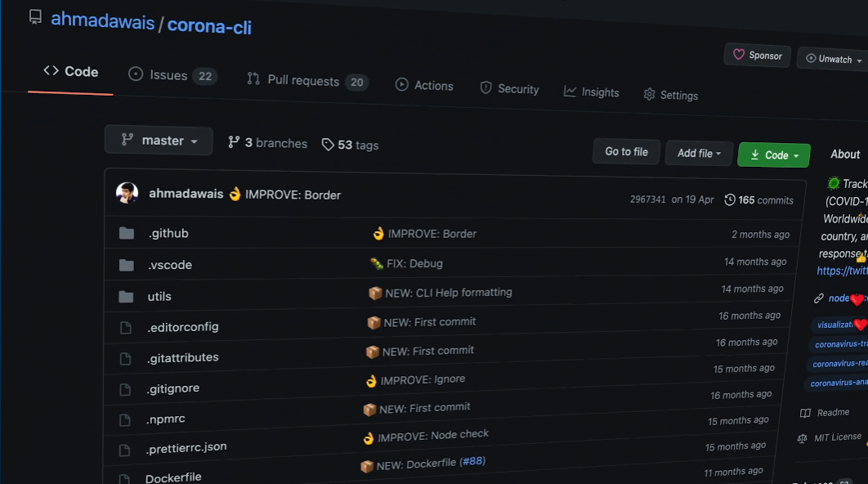
Task: Switch to the Code tab
Action: (71, 71)
